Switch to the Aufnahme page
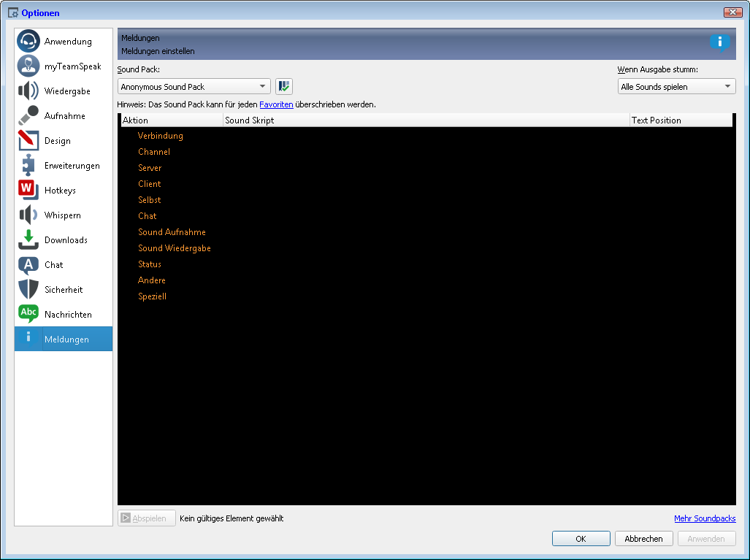 click(64, 116)
